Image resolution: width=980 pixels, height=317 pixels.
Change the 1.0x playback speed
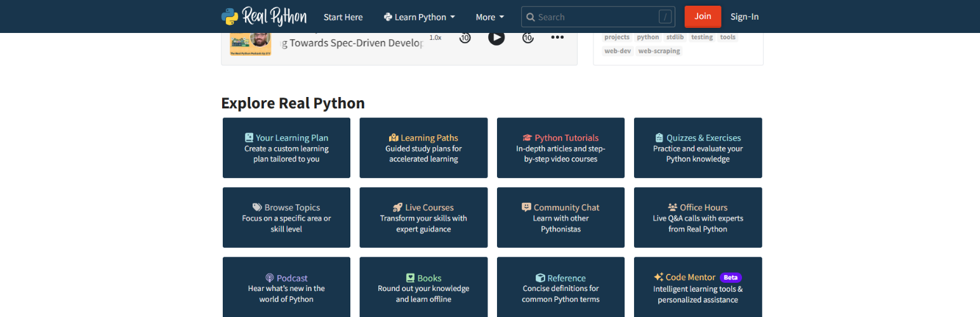(x=435, y=37)
